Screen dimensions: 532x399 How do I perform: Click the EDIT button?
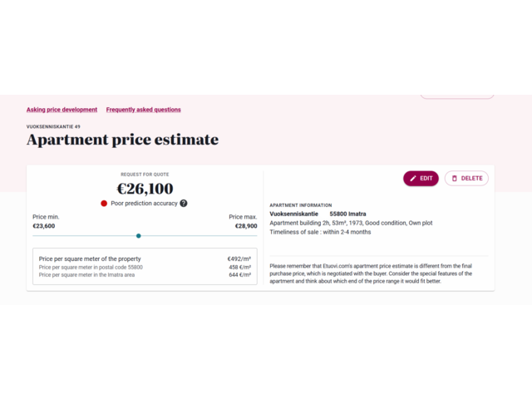[421, 179]
